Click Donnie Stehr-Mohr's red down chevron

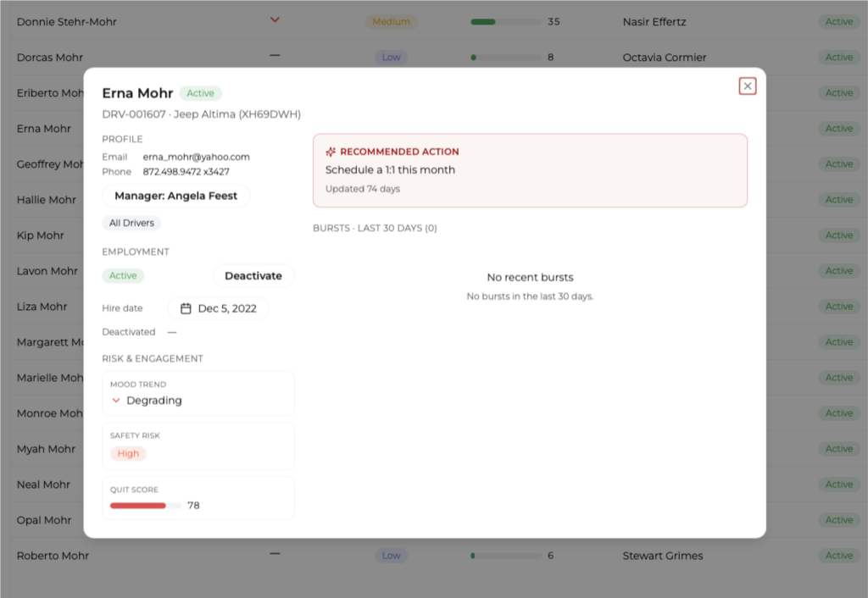(x=275, y=20)
